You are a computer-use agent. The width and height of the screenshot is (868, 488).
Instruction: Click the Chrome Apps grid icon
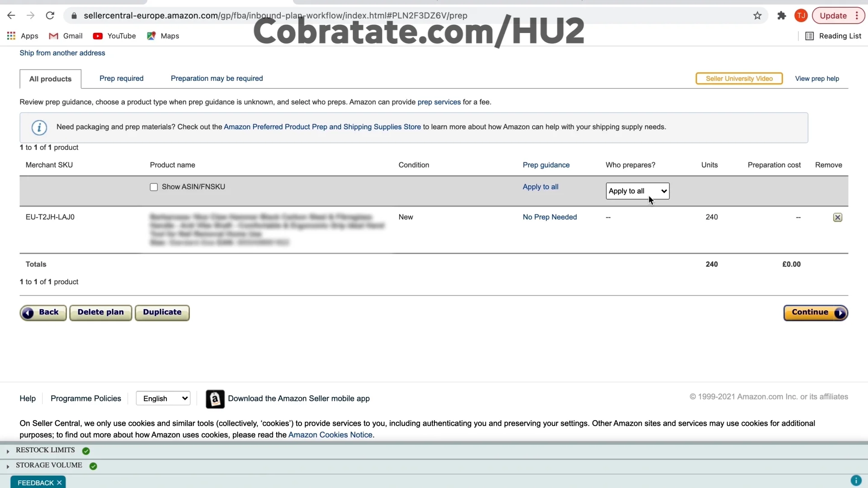(11, 36)
